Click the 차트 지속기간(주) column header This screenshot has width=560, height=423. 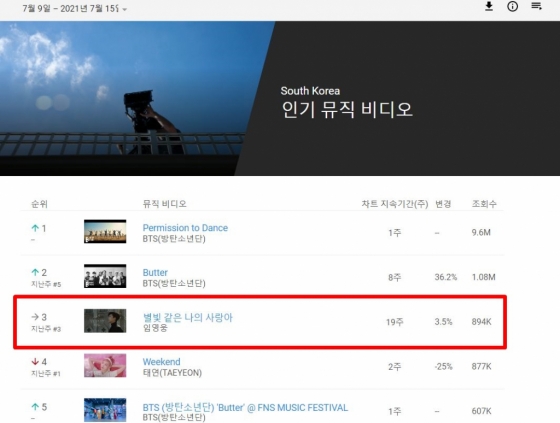[x=395, y=204]
